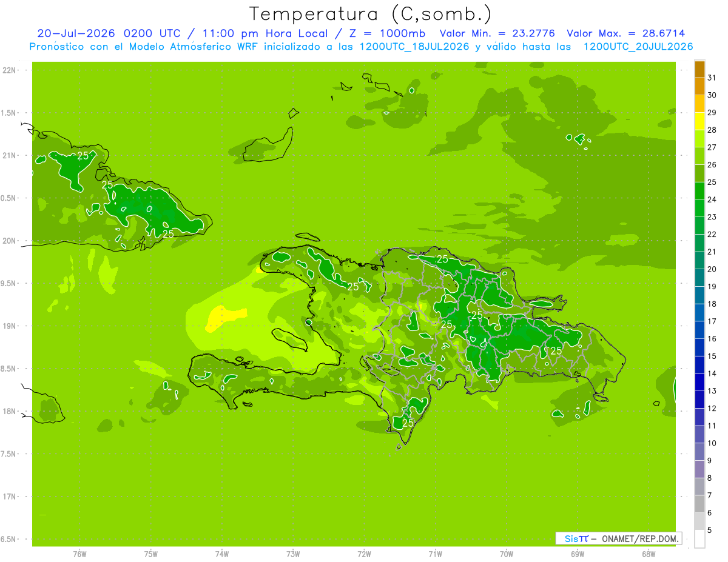
Task: Click the 7.5N latitude axis label
Action: tap(9, 454)
